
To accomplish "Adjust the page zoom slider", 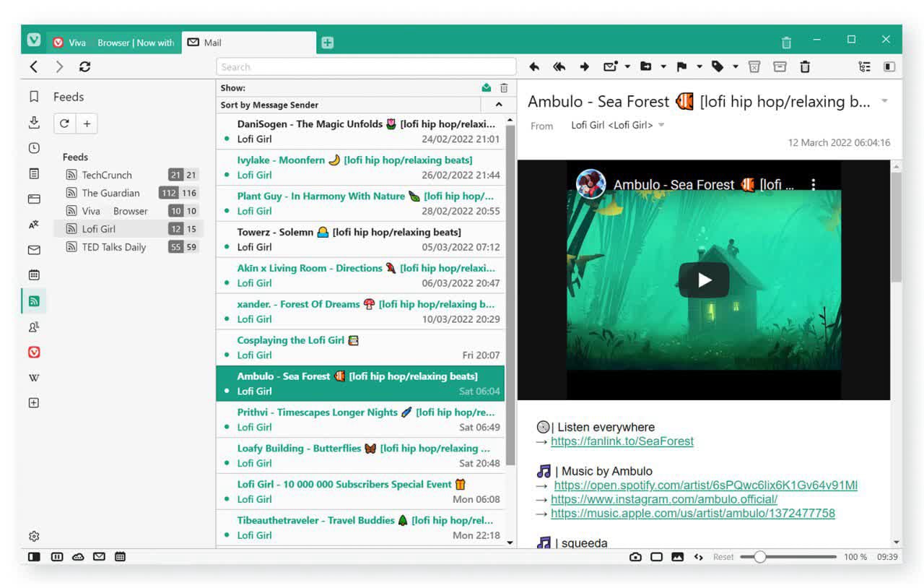I will point(759,557).
